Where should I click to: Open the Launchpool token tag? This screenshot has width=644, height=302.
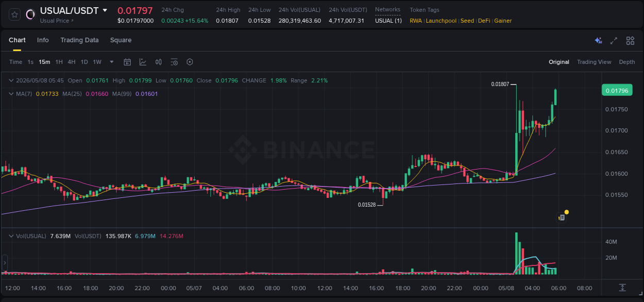(441, 21)
